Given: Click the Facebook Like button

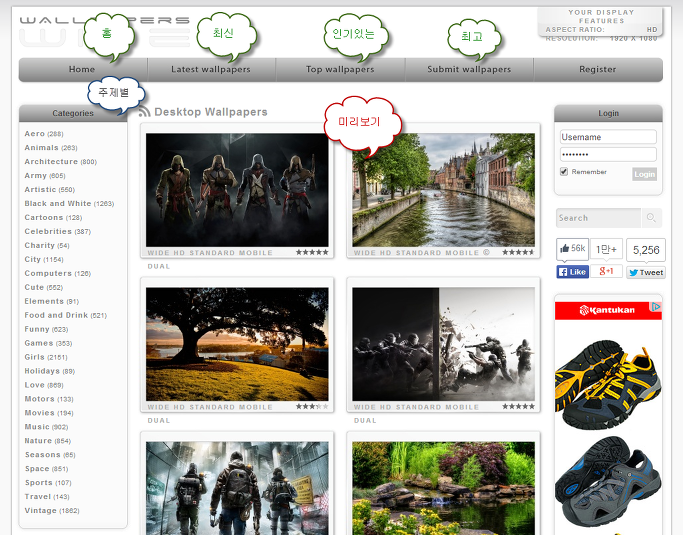Looking at the screenshot, I should (x=572, y=272).
